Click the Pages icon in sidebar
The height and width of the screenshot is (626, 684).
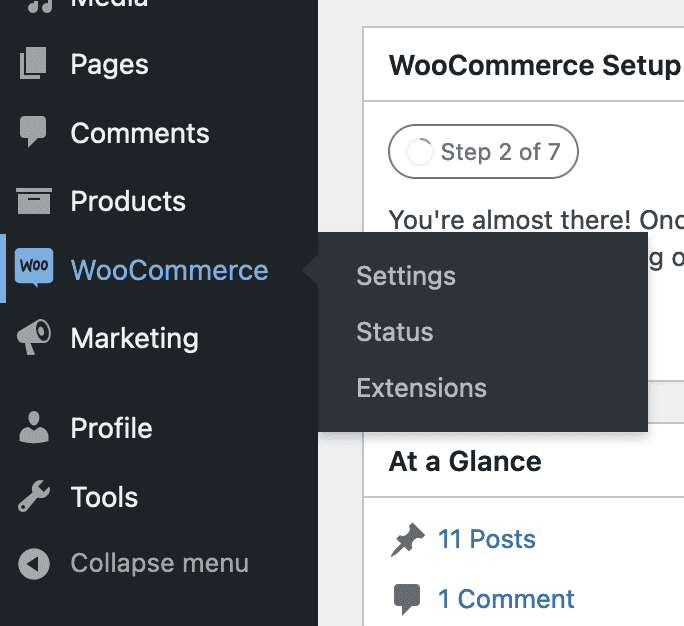click(33, 65)
